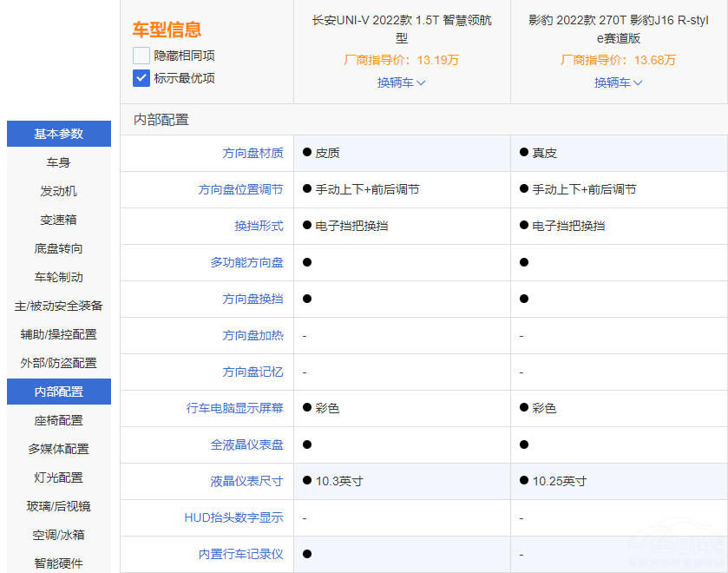728x573 pixels.
Task: Select 变速箱 in the side navigation
Action: point(59,220)
